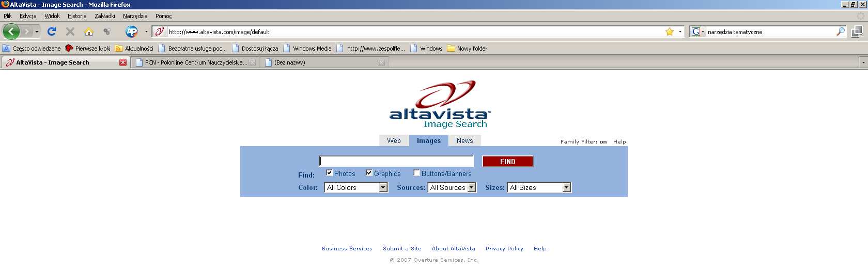Open the All Colors dropdown

[356, 187]
